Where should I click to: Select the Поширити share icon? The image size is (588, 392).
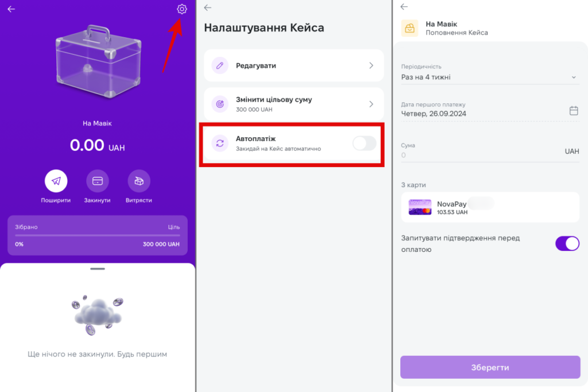click(56, 182)
